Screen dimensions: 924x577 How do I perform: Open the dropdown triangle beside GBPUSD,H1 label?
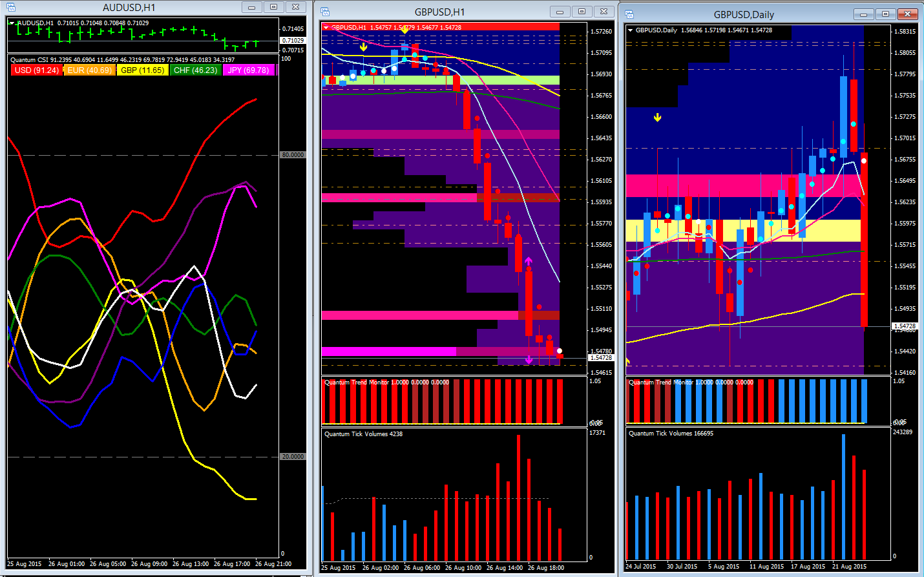click(x=326, y=28)
